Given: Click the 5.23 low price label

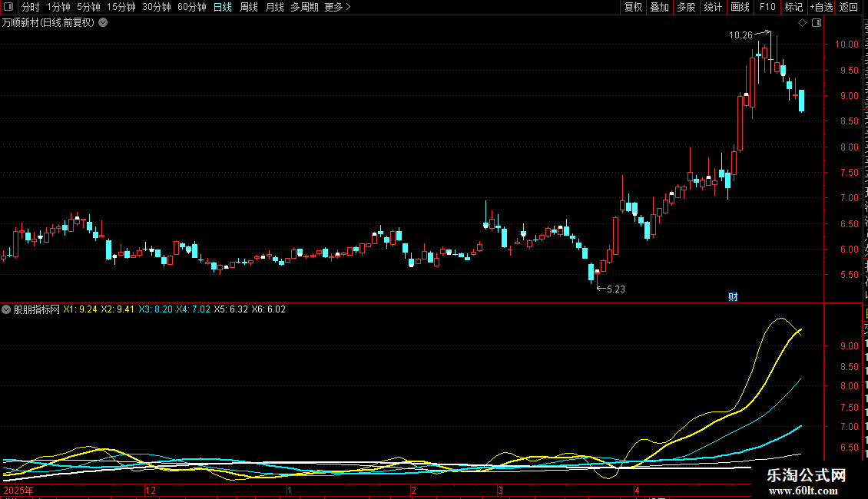Looking at the screenshot, I should (616, 289).
